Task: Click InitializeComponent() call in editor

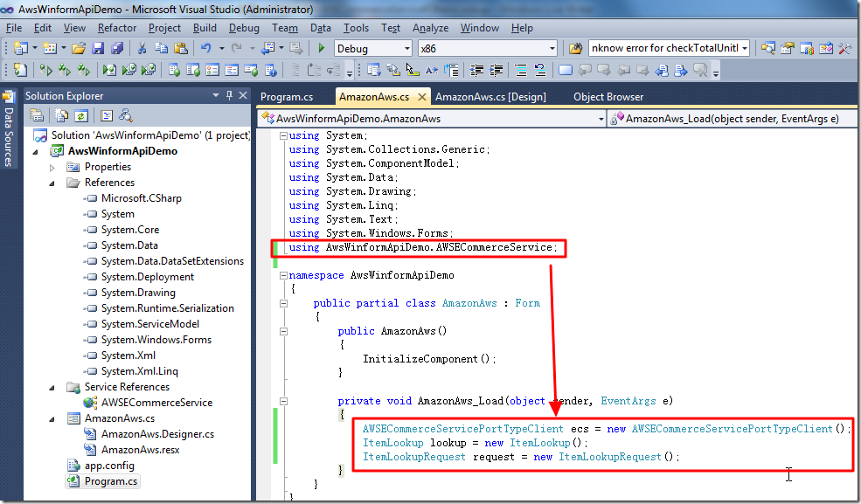Action: 429,359
